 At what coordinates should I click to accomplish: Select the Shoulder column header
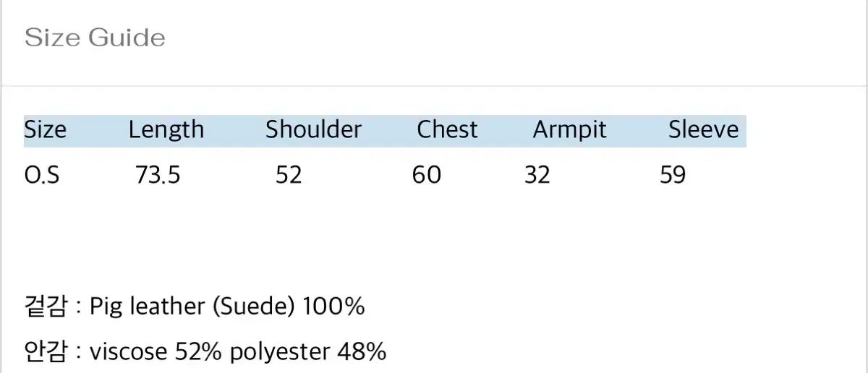click(x=313, y=130)
